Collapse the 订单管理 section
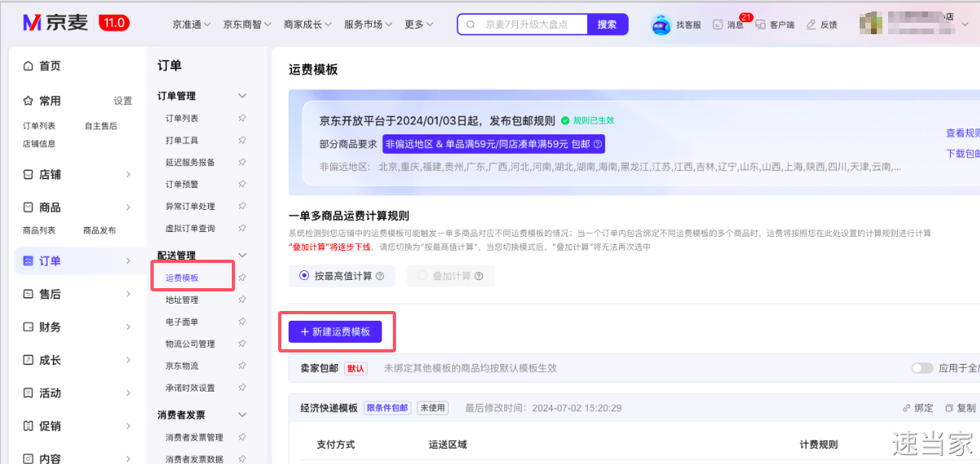The width and height of the screenshot is (980, 464). (242, 96)
